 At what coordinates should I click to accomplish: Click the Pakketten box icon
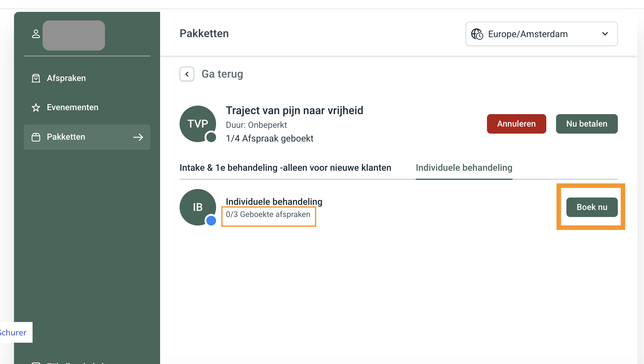click(36, 137)
